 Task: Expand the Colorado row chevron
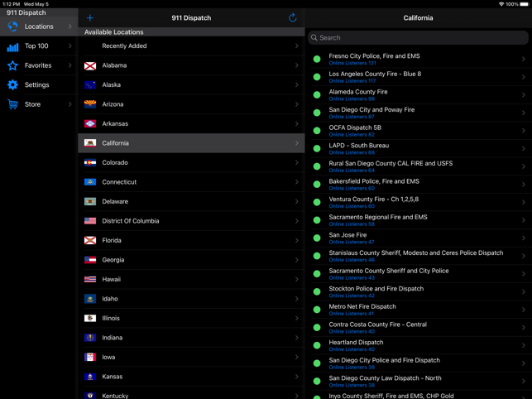pos(296,162)
